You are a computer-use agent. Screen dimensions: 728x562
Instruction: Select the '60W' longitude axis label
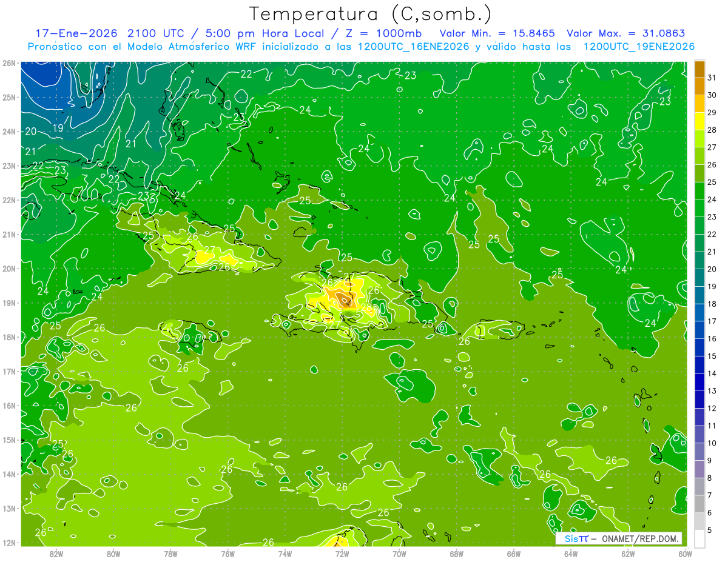click(x=686, y=554)
